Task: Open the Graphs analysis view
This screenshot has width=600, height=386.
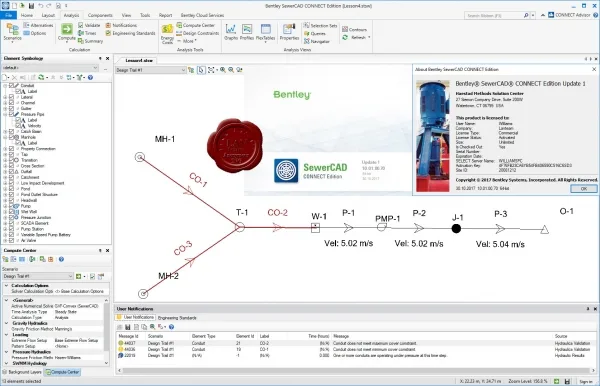Action: pyautogui.click(x=231, y=32)
